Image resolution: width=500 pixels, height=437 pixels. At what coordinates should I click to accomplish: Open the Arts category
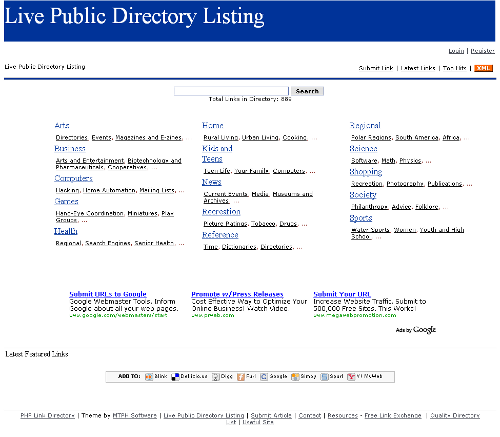(62, 125)
